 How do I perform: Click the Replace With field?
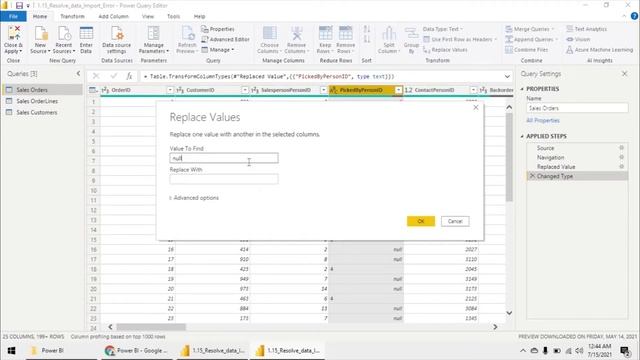point(224,179)
